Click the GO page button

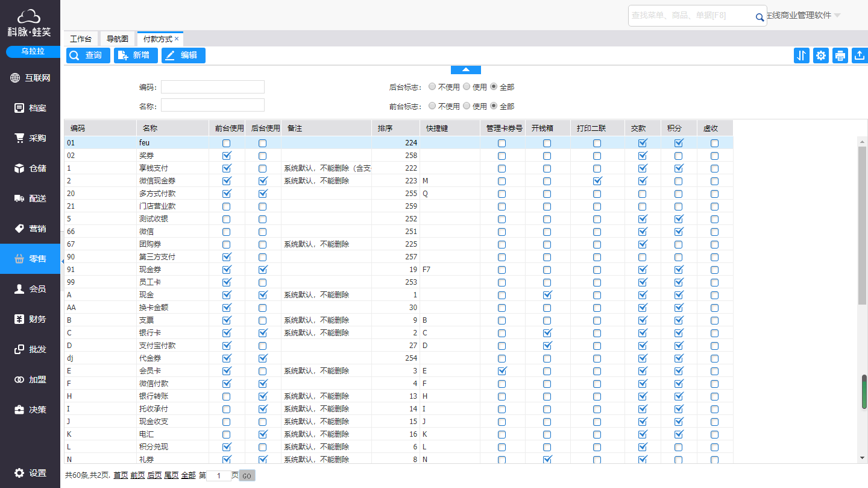tap(247, 475)
